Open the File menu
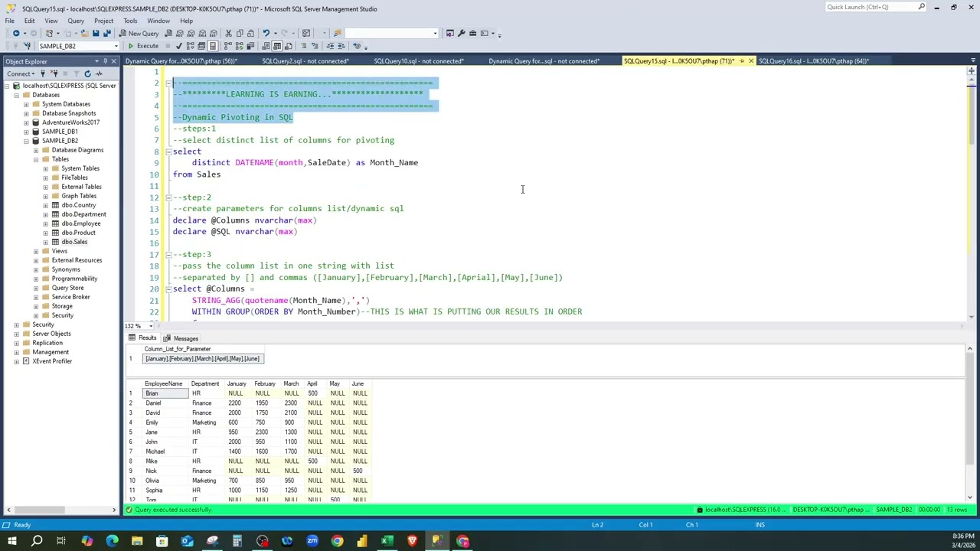Screen dimensions: 980x551 (x=9, y=21)
